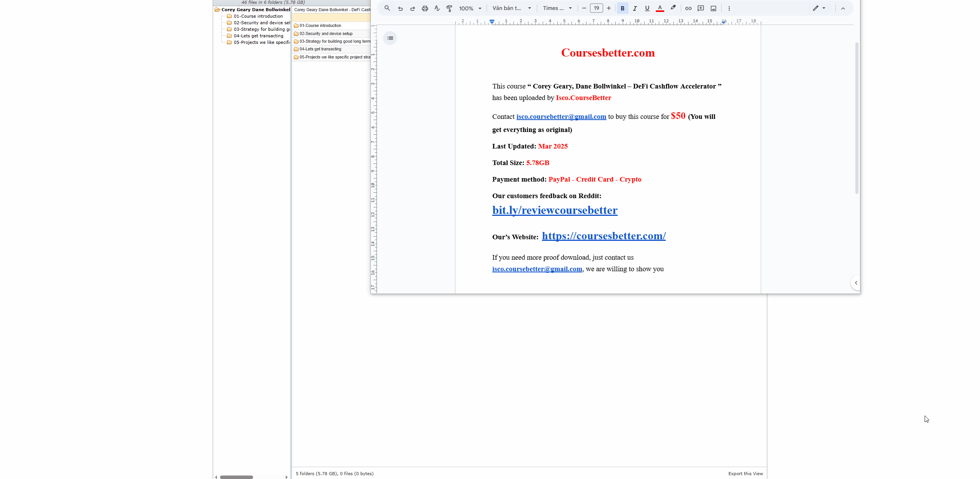Click the tree panel horizontal scrollbar thumb
This screenshot has height=479, width=980.
click(236, 477)
